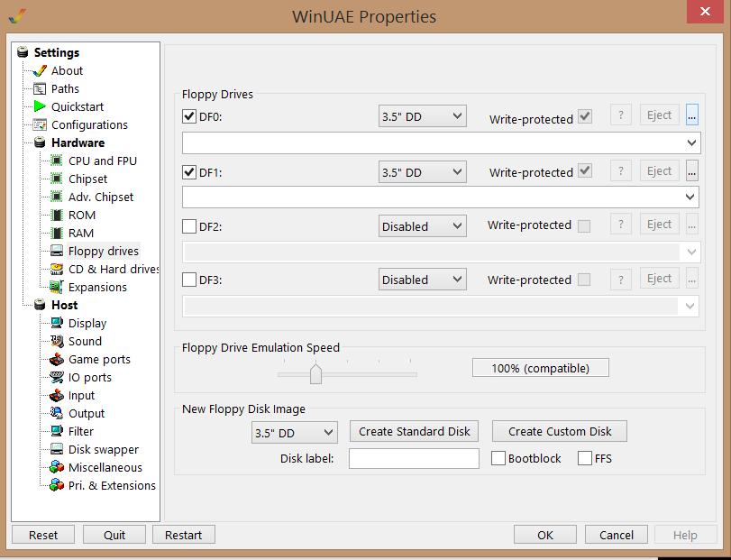Open DF1 drive type dropdown
731x560 pixels.
point(423,172)
